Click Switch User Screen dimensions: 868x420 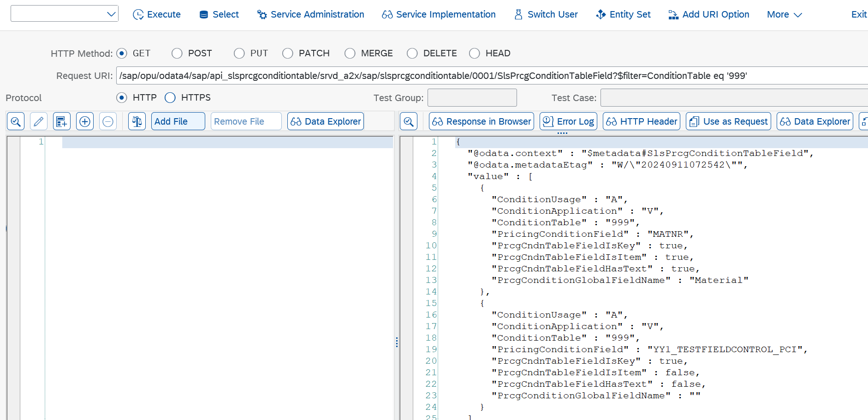coord(546,14)
